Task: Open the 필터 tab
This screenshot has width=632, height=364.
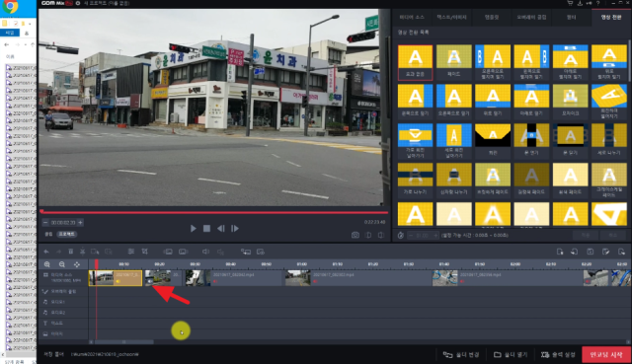Action: click(x=571, y=18)
